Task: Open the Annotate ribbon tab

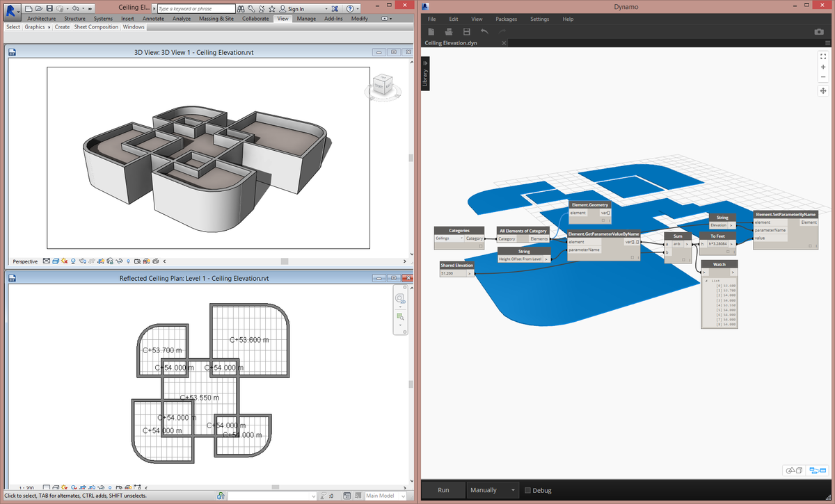Action: [x=153, y=19]
